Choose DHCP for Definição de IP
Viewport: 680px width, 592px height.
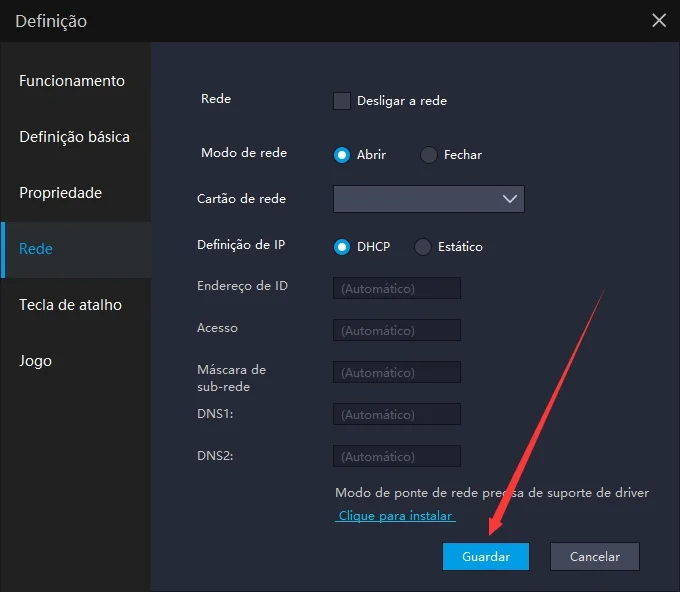(x=342, y=247)
